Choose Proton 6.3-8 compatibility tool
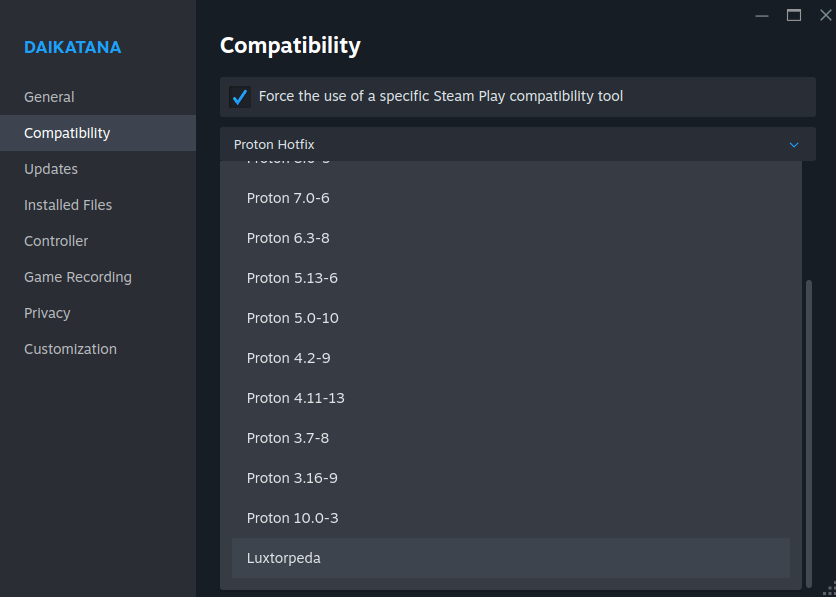 pos(288,238)
